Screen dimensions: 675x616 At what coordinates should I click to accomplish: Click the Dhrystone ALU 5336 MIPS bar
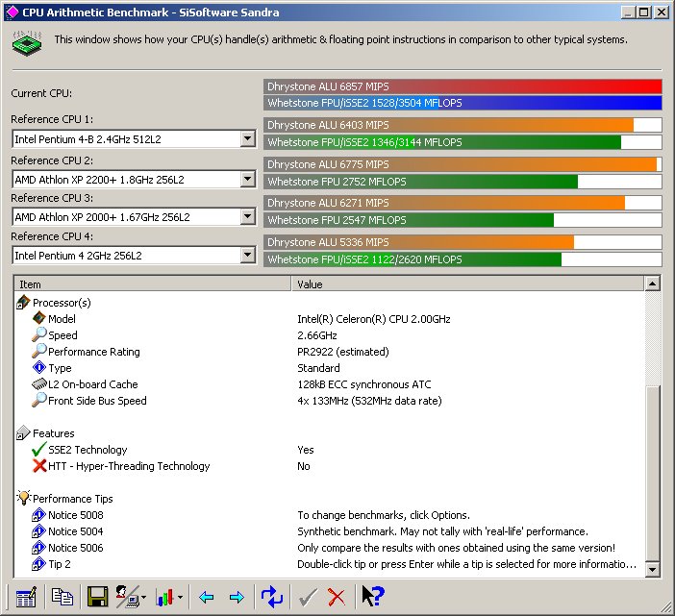pos(462,242)
